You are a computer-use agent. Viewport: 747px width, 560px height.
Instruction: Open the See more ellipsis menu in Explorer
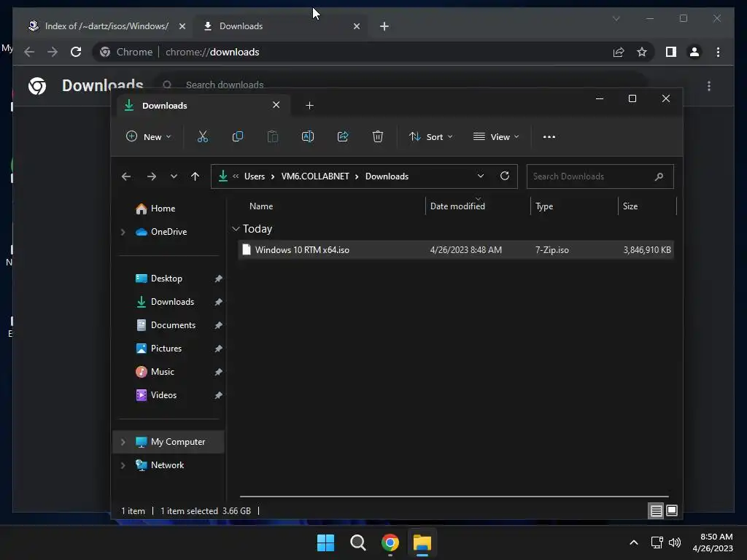[x=549, y=136]
